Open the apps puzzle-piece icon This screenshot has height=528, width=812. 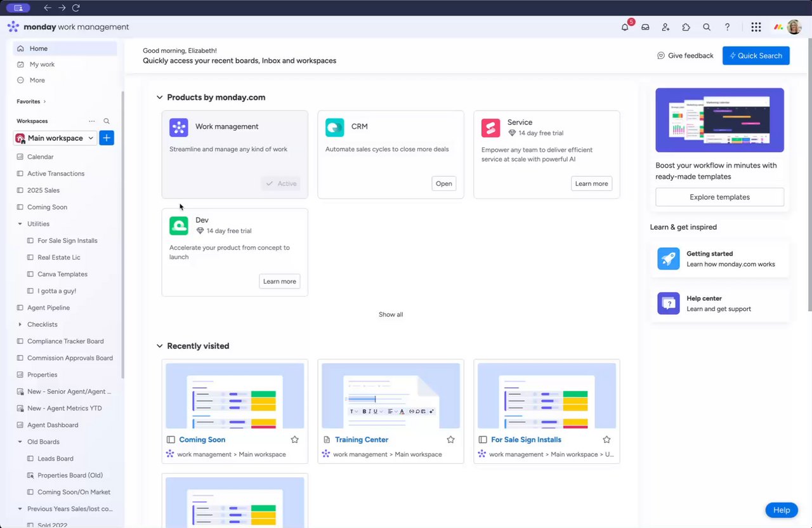point(686,27)
